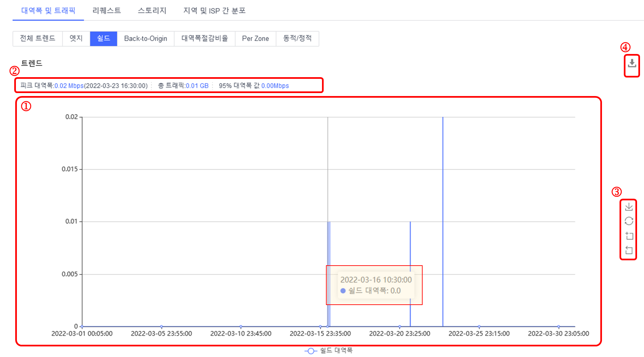Screen dimensions: 644x357
Task: Open the 지역 및 ISP 간 분포 tab
Action: click(x=214, y=11)
